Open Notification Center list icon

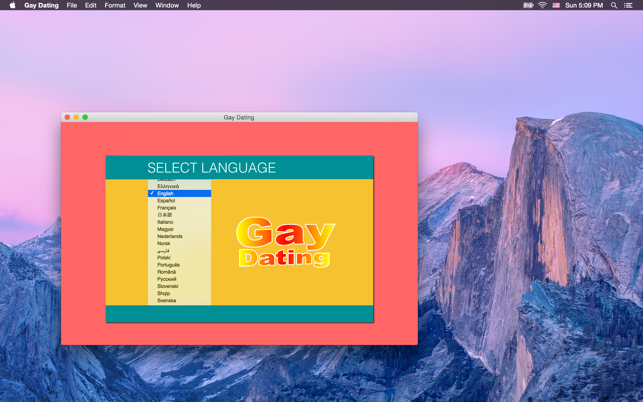coord(629,5)
